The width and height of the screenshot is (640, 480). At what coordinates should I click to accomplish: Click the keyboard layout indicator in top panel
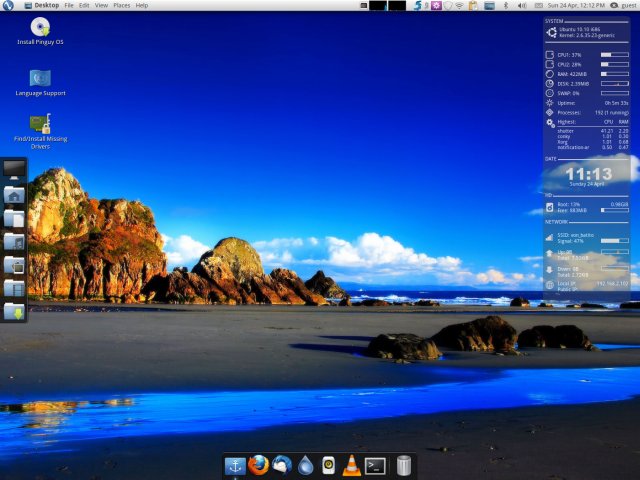(538, 5)
